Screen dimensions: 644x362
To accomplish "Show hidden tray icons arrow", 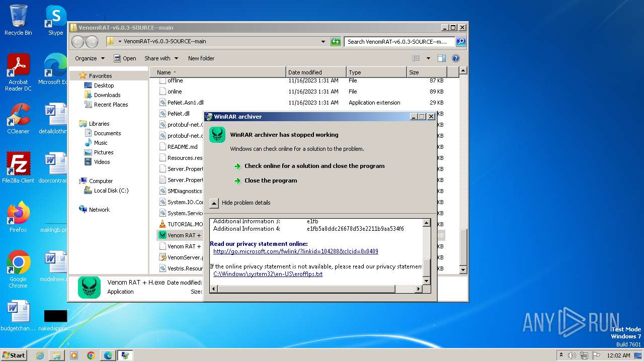I will click(561, 355).
